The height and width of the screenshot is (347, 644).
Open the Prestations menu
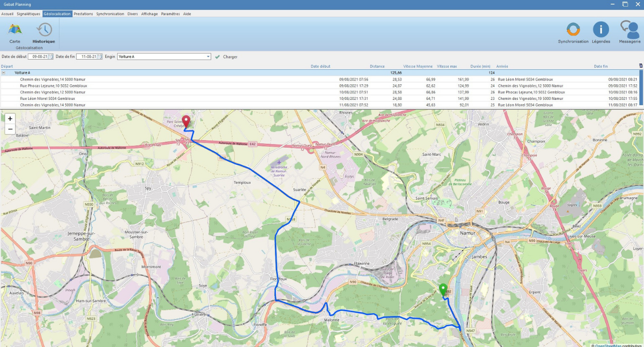[83, 14]
